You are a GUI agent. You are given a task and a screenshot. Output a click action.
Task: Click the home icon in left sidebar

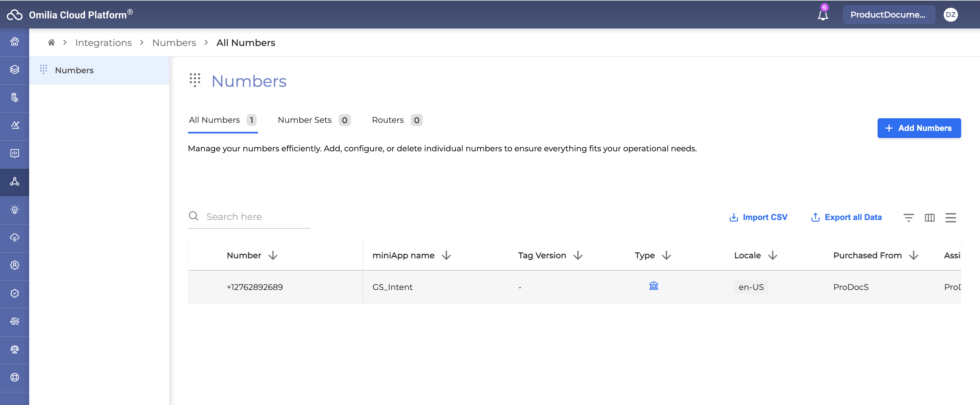(15, 41)
